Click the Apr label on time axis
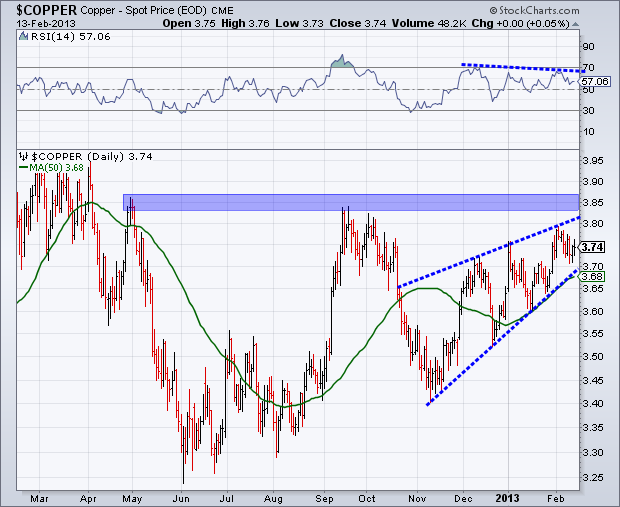The height and width of the screenshot is (507, 620). (x=88, y=499)
